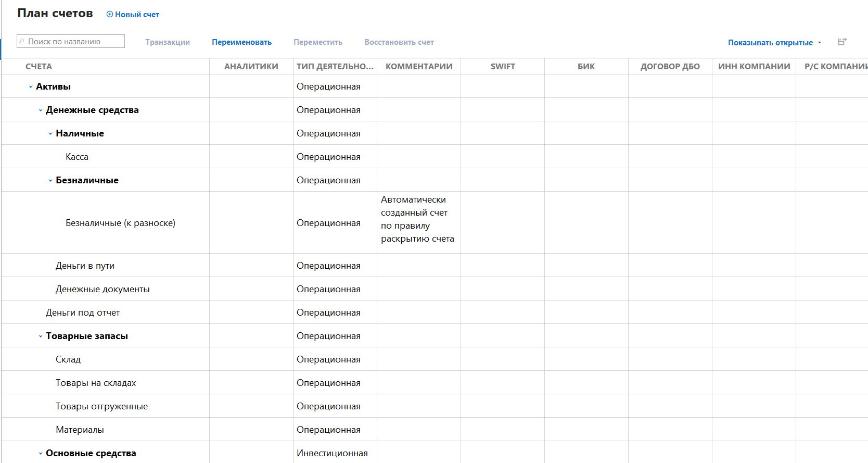Click the plus icon beside Новый счет

(x=110, y=15)
